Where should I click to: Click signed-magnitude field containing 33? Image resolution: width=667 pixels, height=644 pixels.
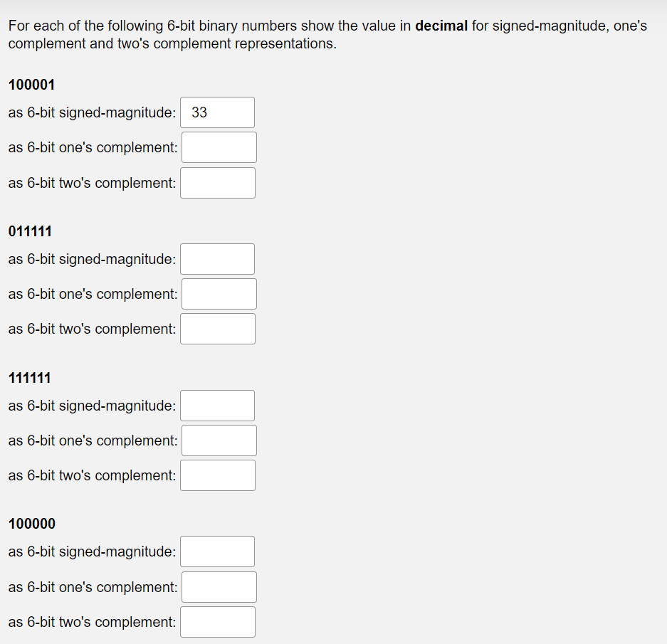[217, 112]
